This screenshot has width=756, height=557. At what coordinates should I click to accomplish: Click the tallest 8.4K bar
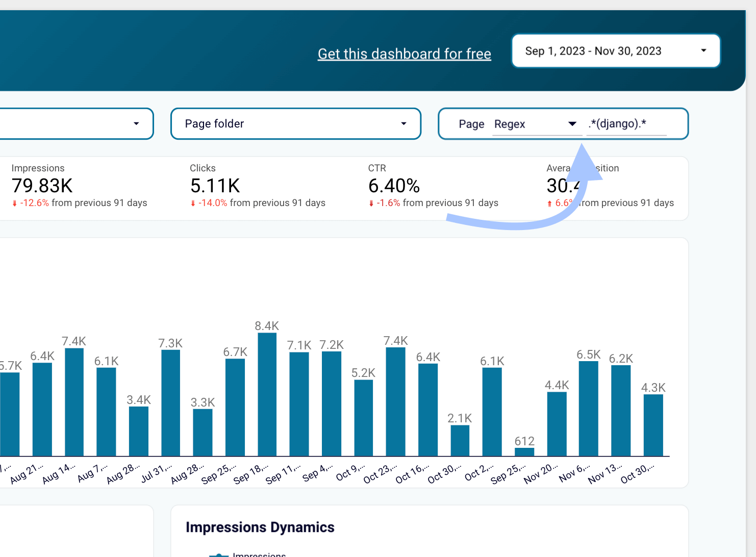pos(267,394)
